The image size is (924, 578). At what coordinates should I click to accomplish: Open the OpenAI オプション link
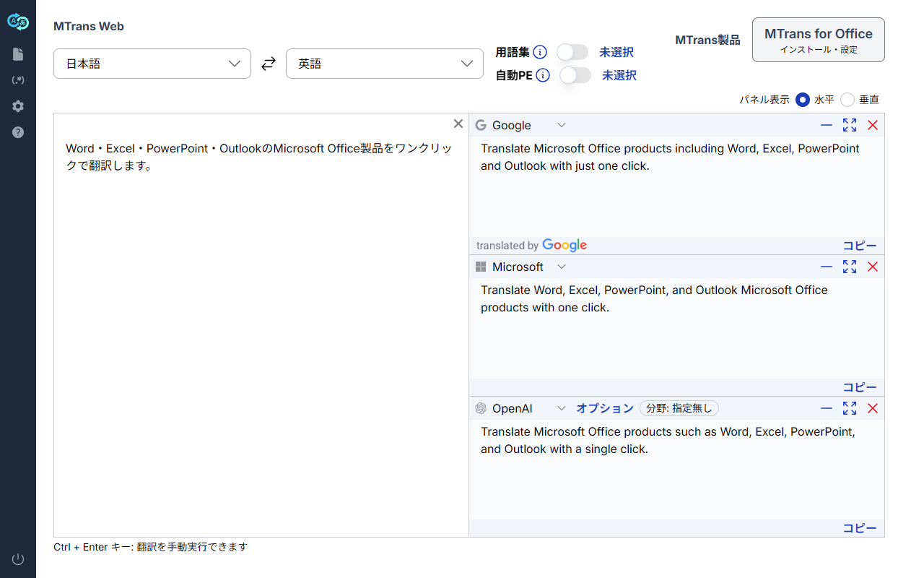[605, 408]
